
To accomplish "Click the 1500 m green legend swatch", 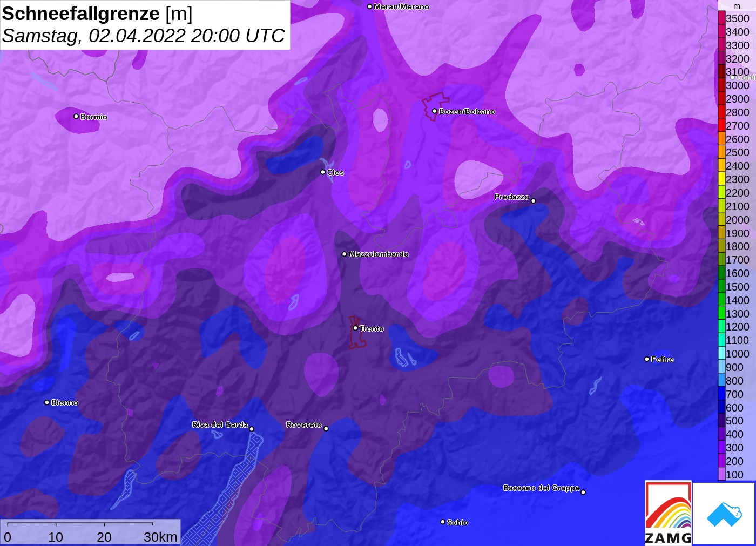I will (x=721, y=286).
